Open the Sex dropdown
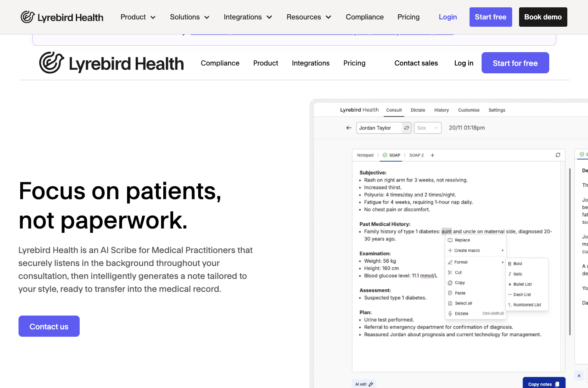Image resolution: width=588 pixels, height=388 pixels. tap(427, 128)
